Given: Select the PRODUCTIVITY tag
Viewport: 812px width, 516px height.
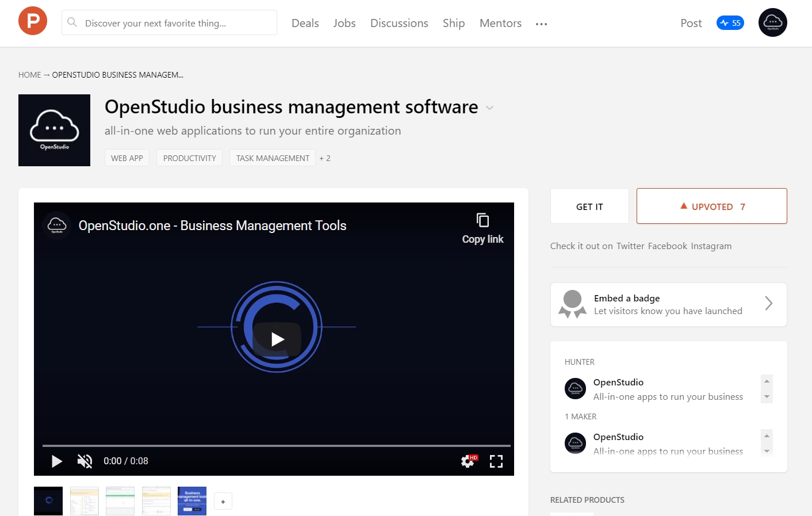Looking at the screenshot, I should (190, 158).
